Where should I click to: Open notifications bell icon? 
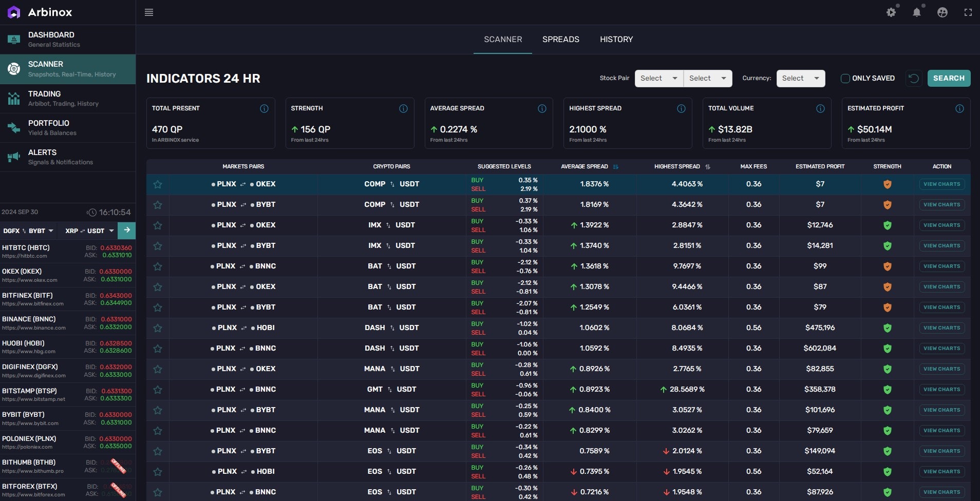(x=917, y=12)
